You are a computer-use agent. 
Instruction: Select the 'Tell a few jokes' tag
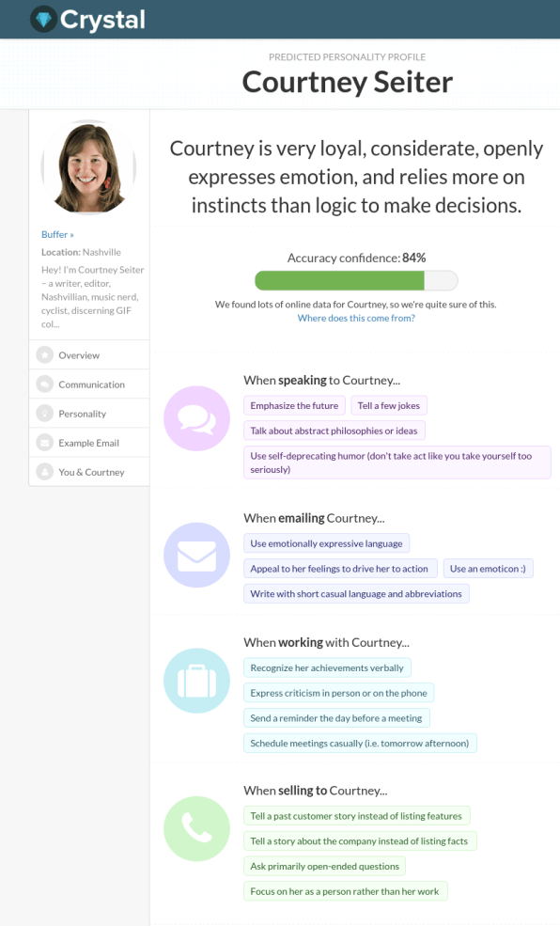[x=389, y=406]
